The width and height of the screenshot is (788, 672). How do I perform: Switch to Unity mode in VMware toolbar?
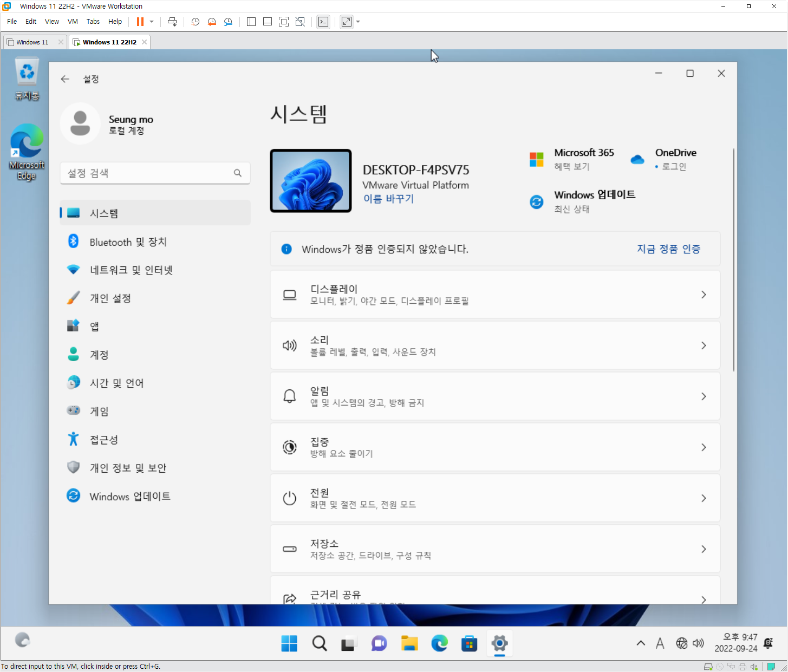300,22
